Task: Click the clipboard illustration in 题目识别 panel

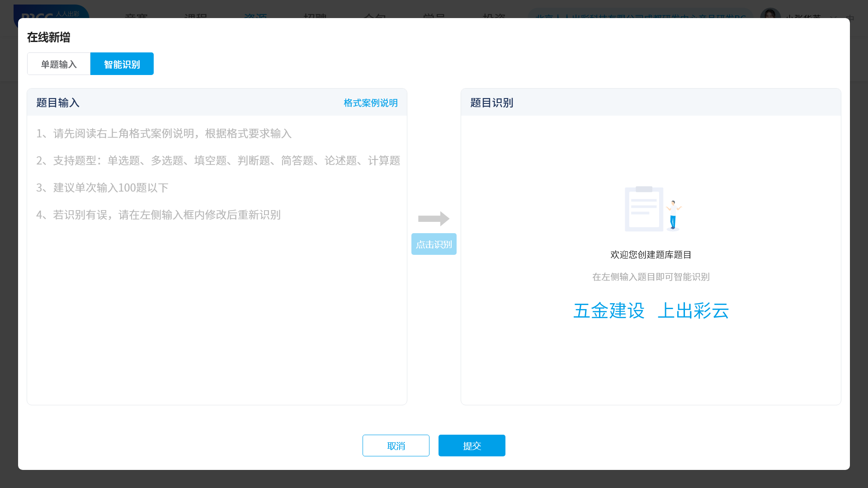Action: (644, 209)
